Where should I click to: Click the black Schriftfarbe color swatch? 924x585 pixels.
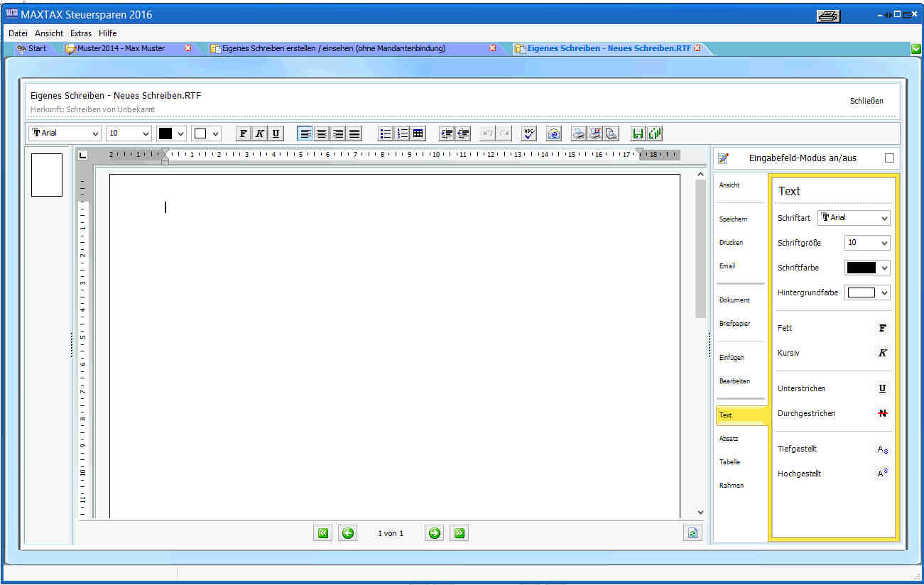pyautogui.click(x=861, y=268)
